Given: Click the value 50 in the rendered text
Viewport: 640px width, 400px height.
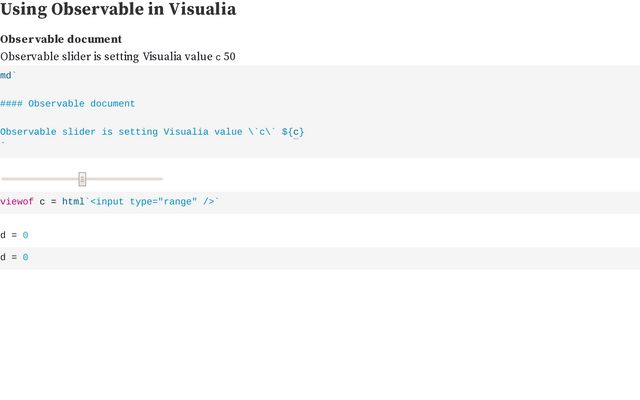Looking at the screenshot, I should 229,57.
